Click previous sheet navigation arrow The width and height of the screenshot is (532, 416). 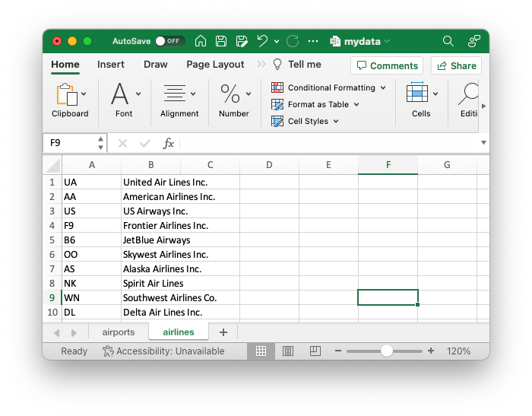point(57,333)
